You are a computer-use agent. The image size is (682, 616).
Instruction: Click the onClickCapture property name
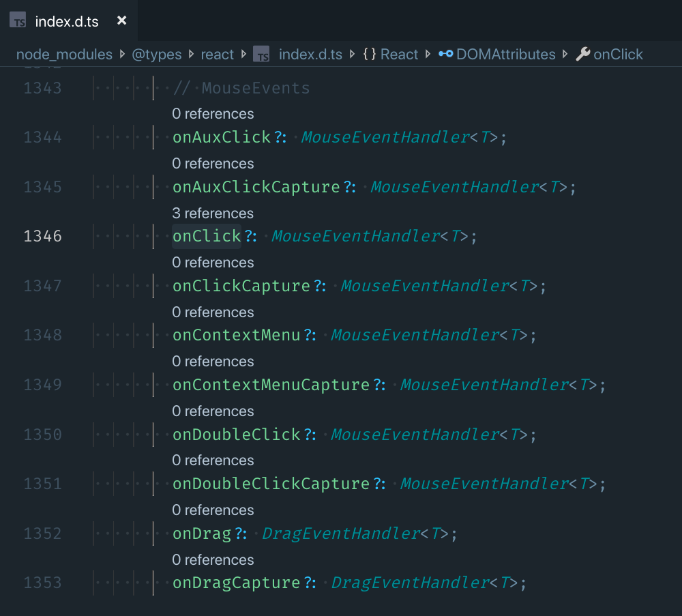coord(241,286)
